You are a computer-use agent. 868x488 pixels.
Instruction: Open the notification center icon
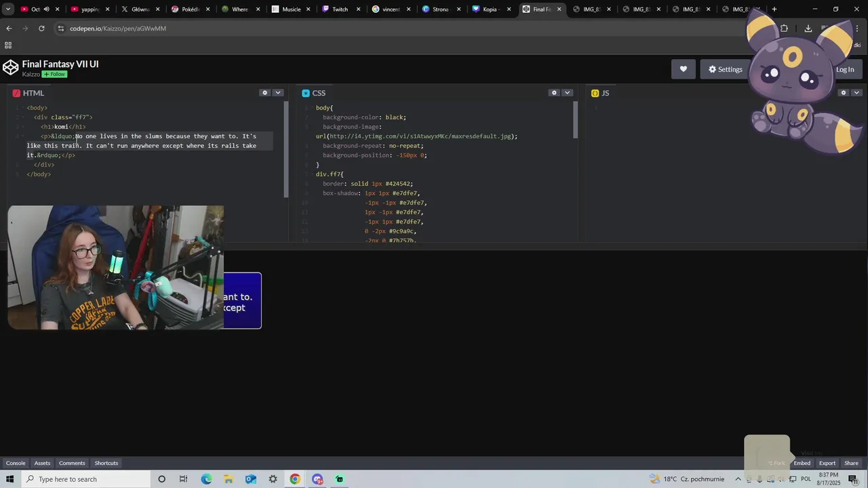(853, 479)
